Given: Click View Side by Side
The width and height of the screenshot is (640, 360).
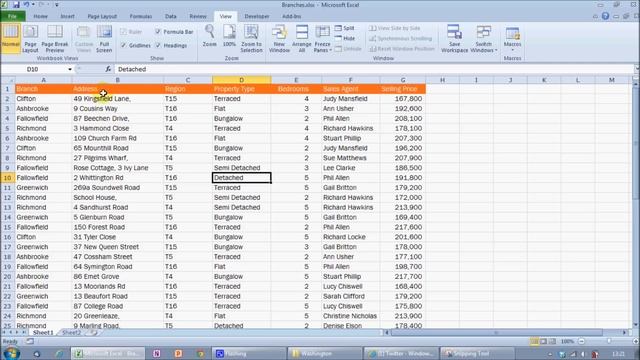Looking at the screenshot, I should pos(395,28).
